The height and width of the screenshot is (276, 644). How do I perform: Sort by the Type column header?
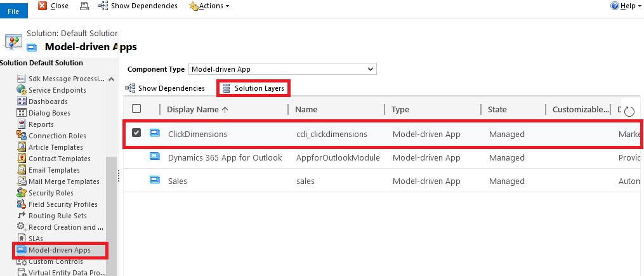coord(400,110)
